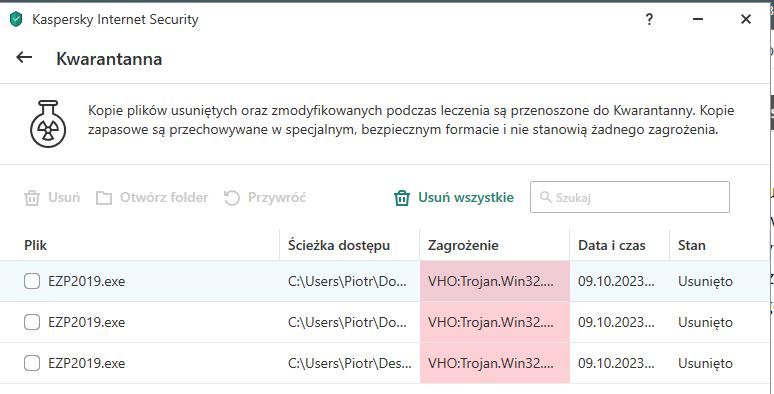Click third row's Usunięto status

pos(705,363)
